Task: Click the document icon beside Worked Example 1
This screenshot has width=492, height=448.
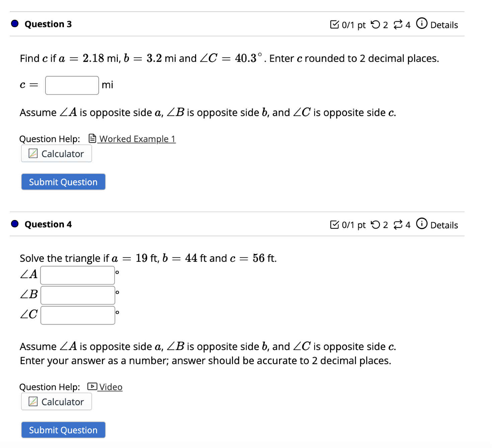Action: click(x=92, y=138)
